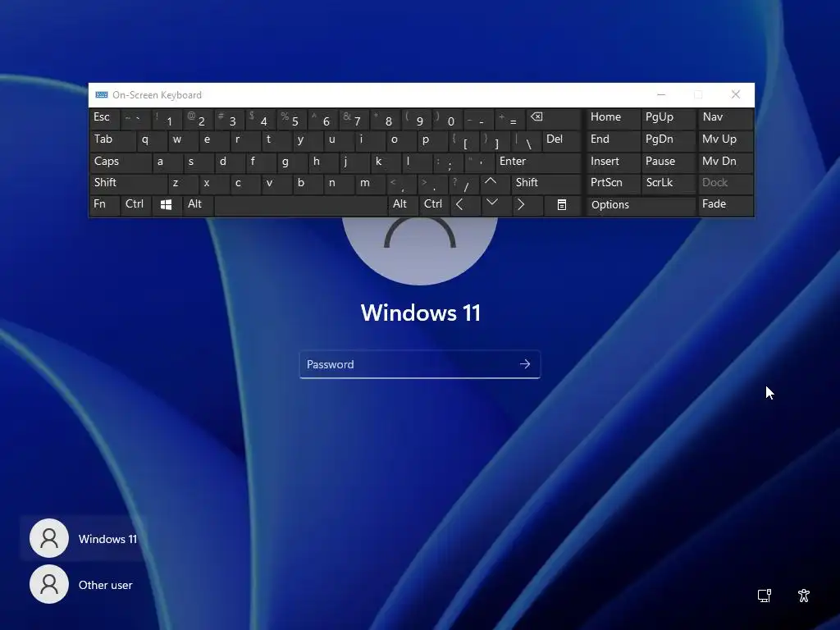Click the left bracket key
This screenshot has width=840, height=630.
coord(463,140)
